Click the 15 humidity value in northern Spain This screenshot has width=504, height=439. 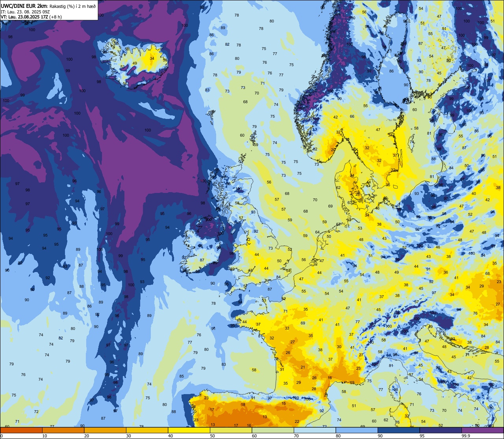tap(284, 403)
